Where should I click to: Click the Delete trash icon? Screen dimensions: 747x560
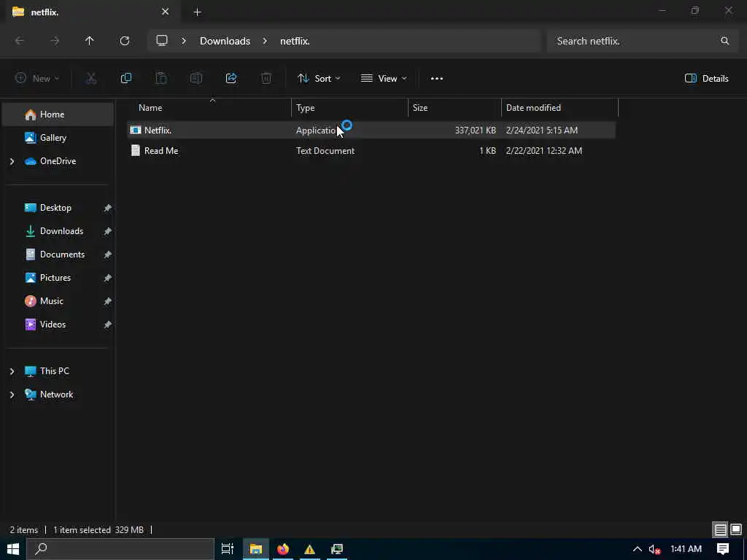[266, 78]
